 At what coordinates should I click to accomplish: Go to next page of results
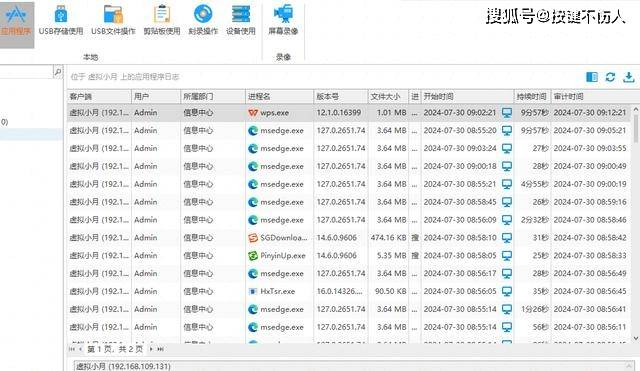pyautogui.click(x=151, y=349)
